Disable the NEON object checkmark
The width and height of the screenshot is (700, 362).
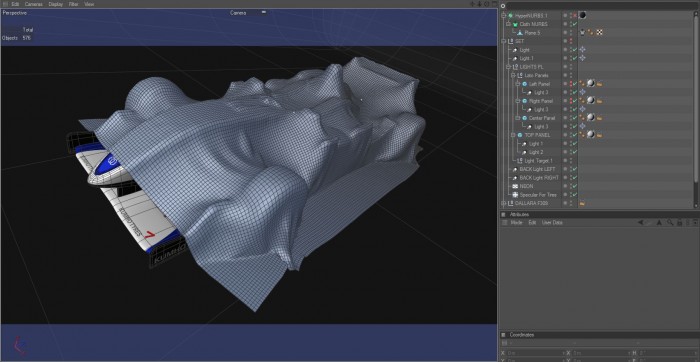coord(575,186)
